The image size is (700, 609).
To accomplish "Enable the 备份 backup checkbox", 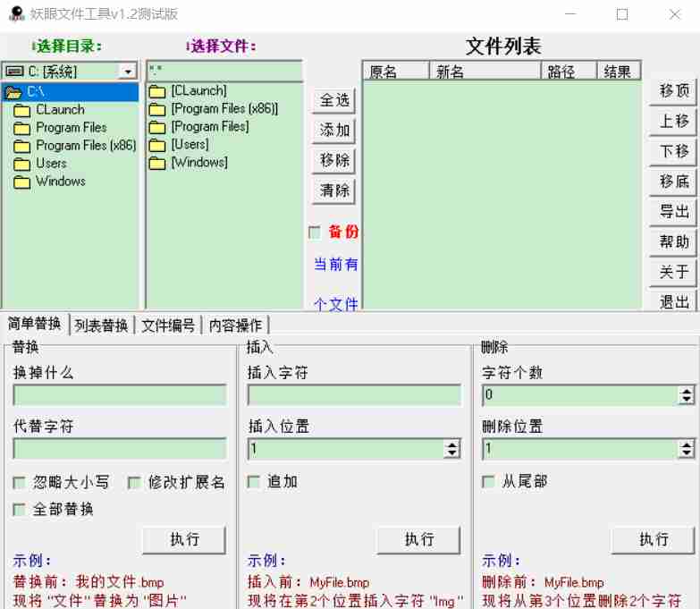I will coord(315,233).
